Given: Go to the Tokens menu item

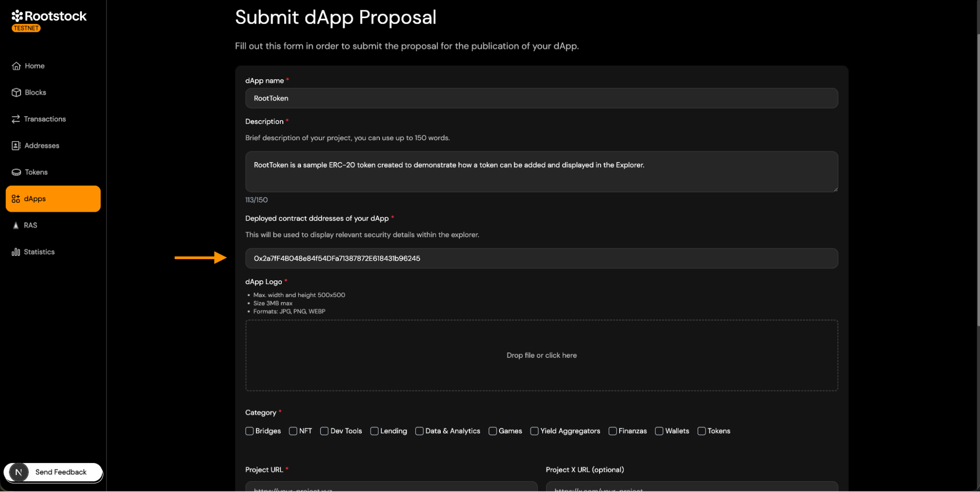Looking at the screenshot, I should click(x=36, y=172).
